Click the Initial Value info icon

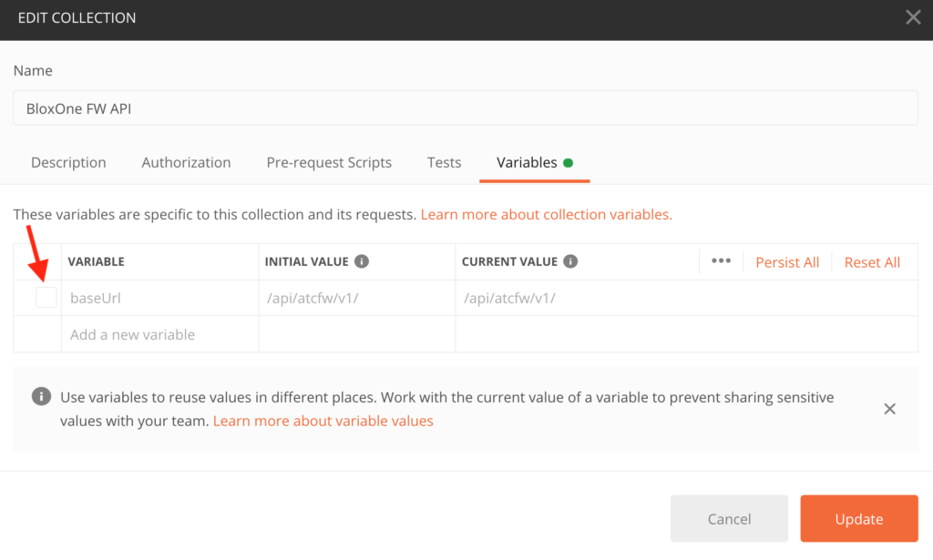pyautogui.click(x=362, y=261)
